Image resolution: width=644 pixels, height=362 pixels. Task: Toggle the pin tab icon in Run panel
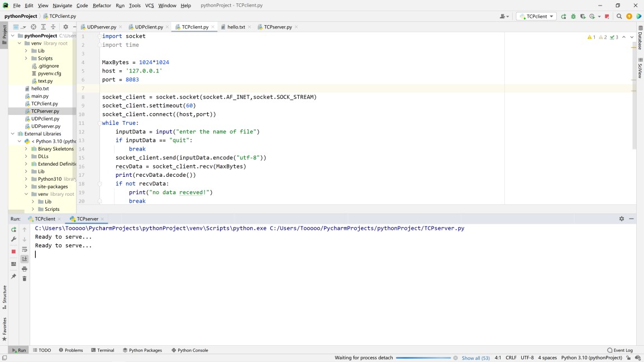pos(14,276)
